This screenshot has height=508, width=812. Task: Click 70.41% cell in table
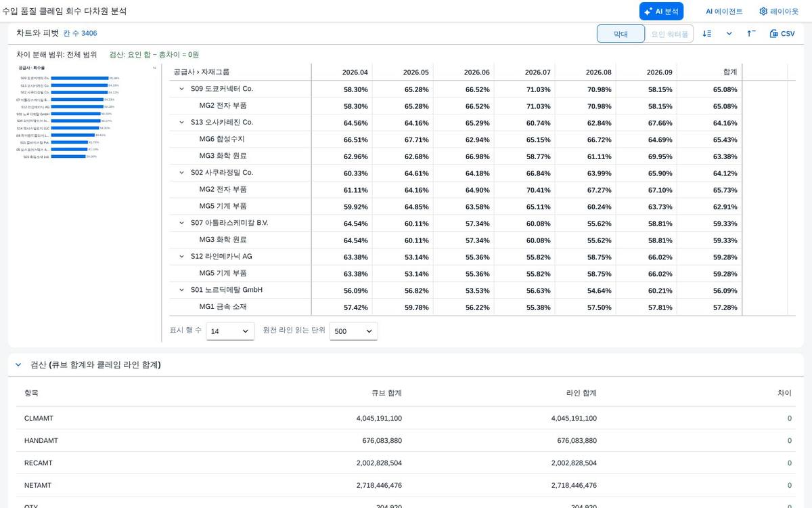pos(539,190)
